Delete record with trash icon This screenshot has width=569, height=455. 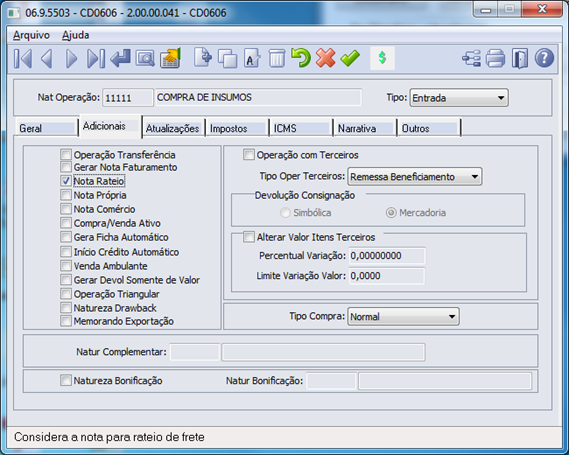coord(277,58)
